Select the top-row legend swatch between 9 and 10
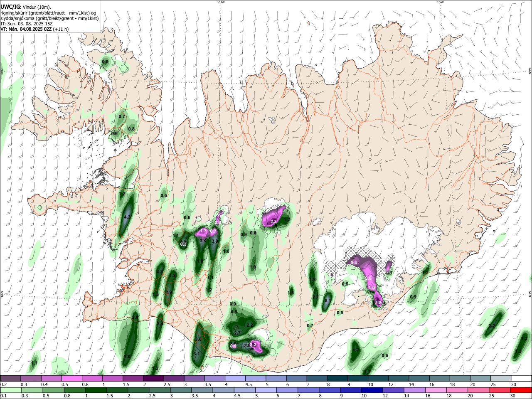The width and height of the screenshot is (532, 399). pyautogui.click(x=358, y=378)
